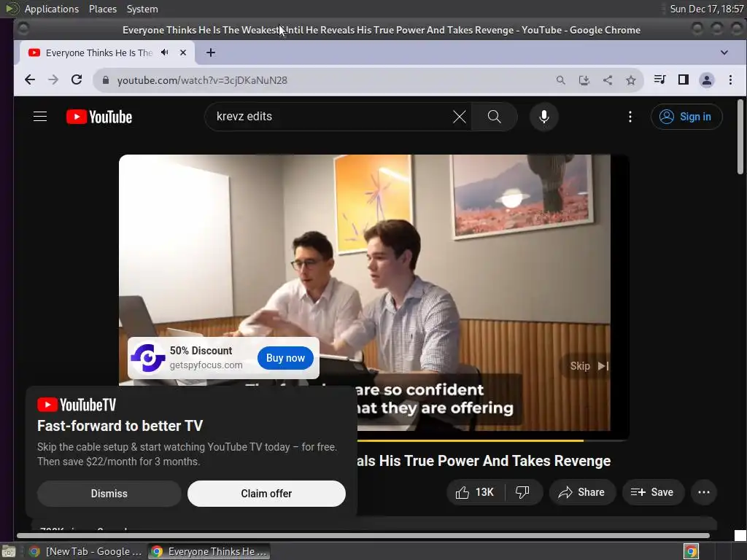Go back using the browser back arrow
This screenshot has width=747, height=560.
29,80
